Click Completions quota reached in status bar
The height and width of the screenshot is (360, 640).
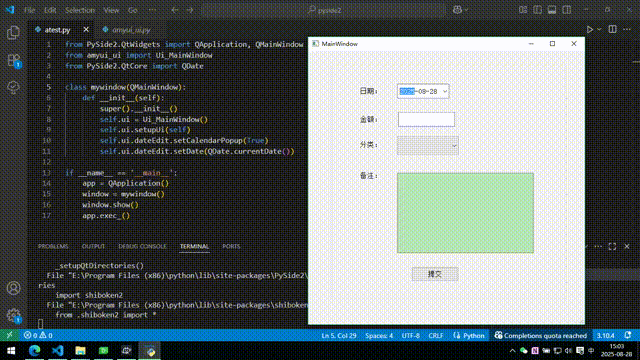point(540,335)
